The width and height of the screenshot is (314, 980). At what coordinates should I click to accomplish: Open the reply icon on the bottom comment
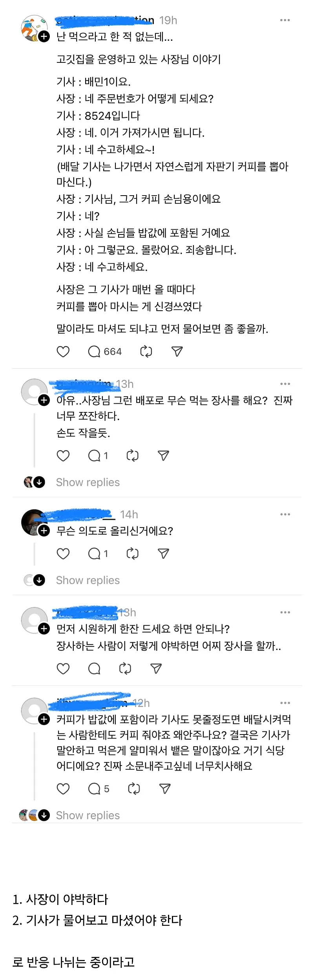tap(94, 788)
